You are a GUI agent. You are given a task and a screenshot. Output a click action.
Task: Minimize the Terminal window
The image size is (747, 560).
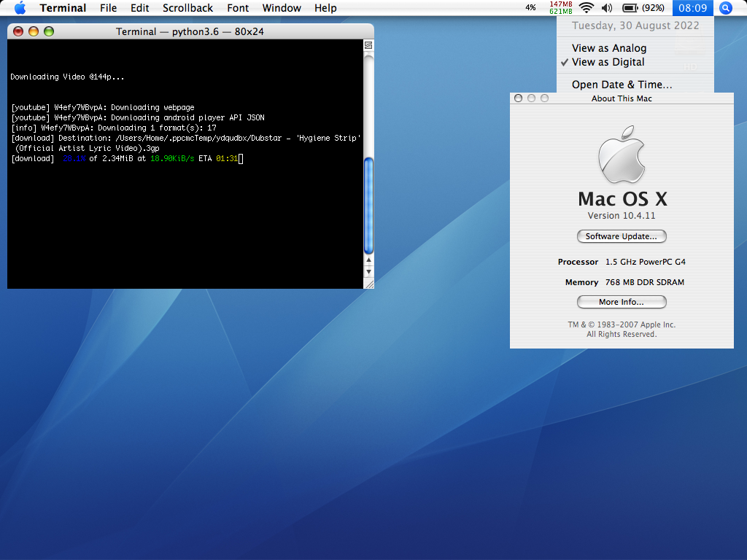click(x=34, y=31)
